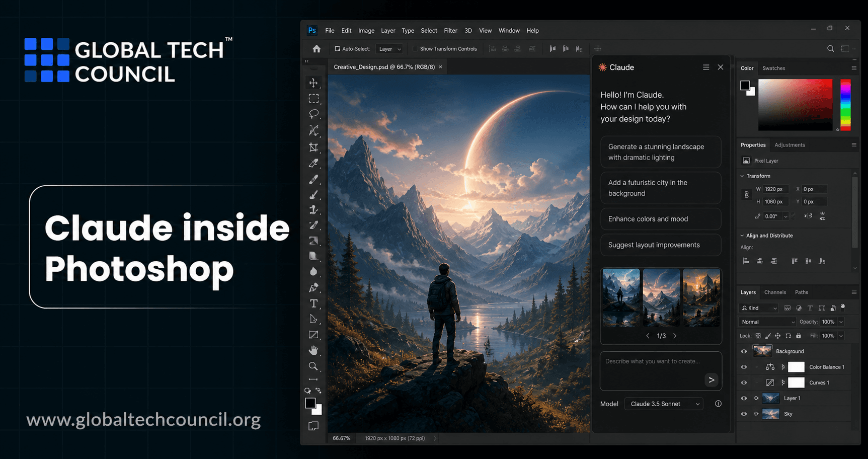The width and height of the screenshot is (868, 459).
Task: Switch to the Channels tab
Action: (x=775, y=292)
